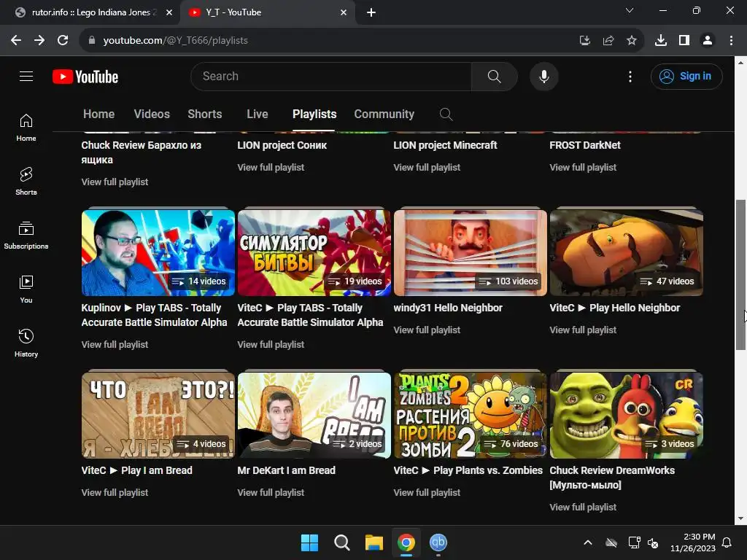
Task: Click the FROST DarkNet playlist title
Action: 585,145
